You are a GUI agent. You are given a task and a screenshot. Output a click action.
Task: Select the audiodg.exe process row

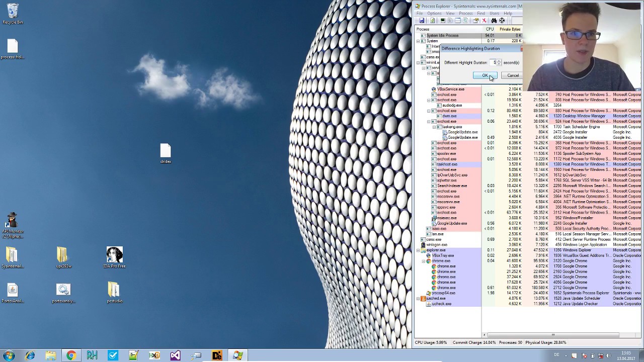(x=528, y=105)
